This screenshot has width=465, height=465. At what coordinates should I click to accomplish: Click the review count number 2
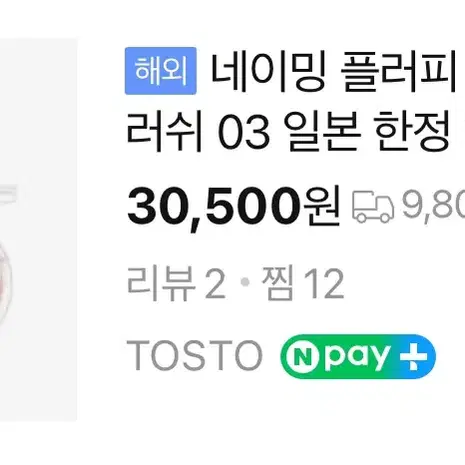pyautogui.click(x=215, y=284)
